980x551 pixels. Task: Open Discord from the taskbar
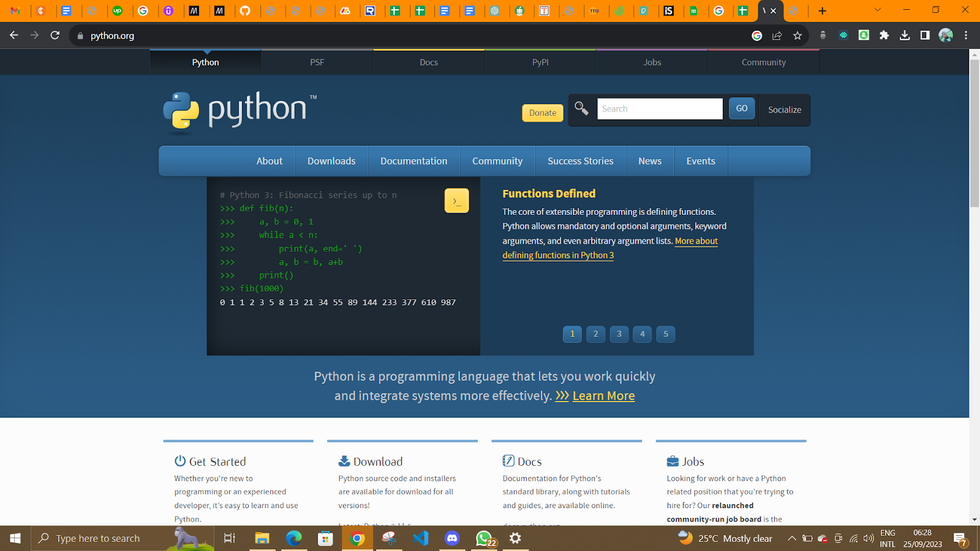[452, 538]
